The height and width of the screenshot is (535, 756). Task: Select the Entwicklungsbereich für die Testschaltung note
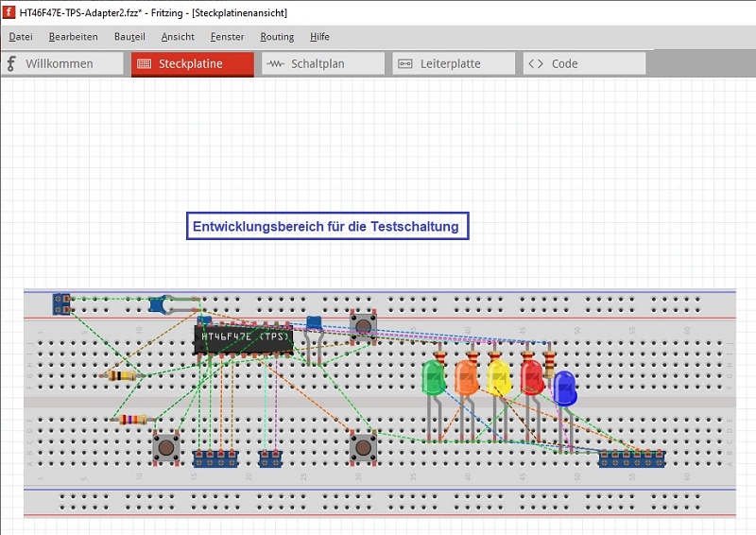point(327,226)
